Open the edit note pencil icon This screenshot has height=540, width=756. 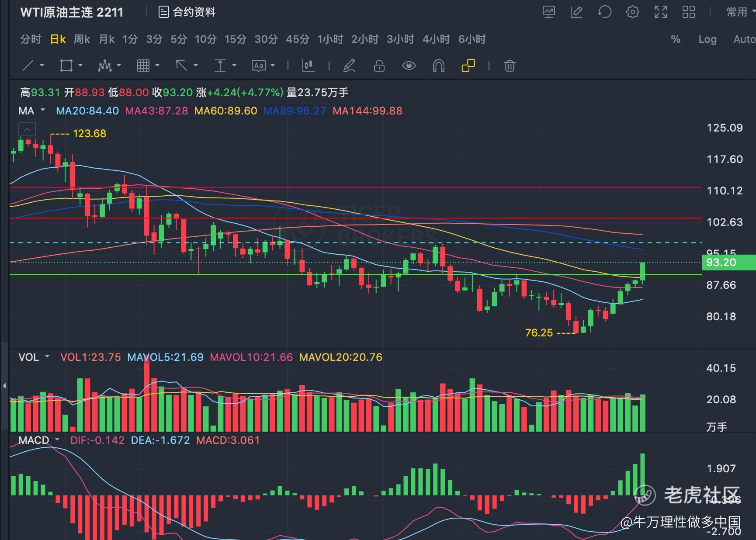point(576,12)
